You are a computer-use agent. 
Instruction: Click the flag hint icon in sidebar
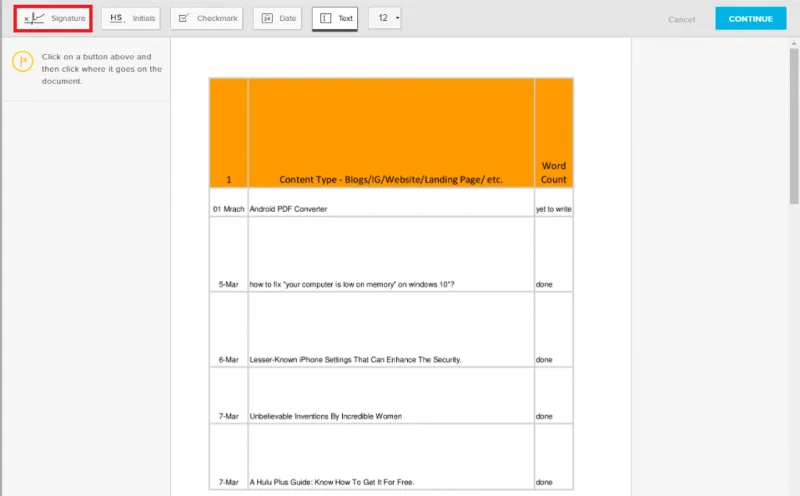tap(22, 62)
